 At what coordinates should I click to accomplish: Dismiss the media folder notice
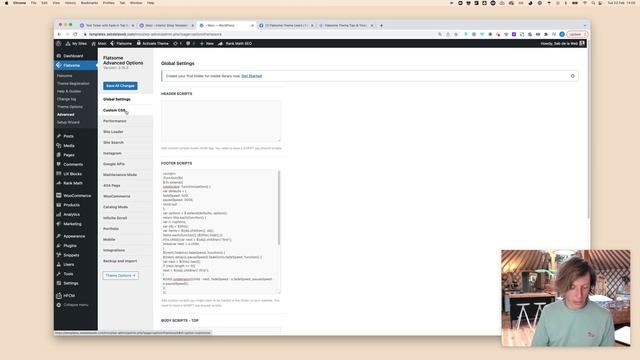pos(573,76)
